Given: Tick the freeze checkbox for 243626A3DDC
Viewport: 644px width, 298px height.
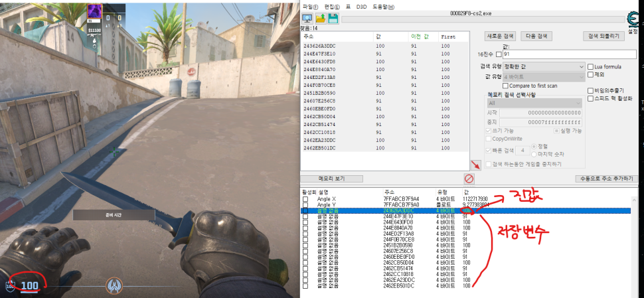Looking at the screenshot, I should tap(305, 210).
